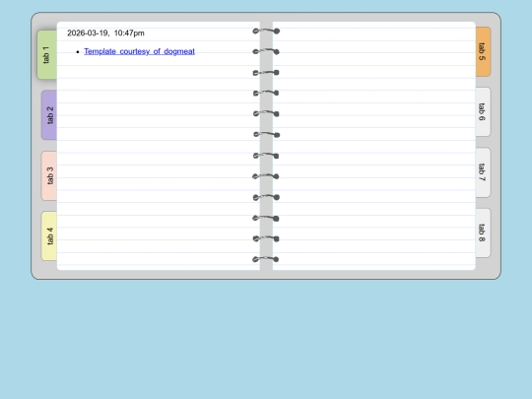Go to the yellow tab 4

click(x=49, y=236)
